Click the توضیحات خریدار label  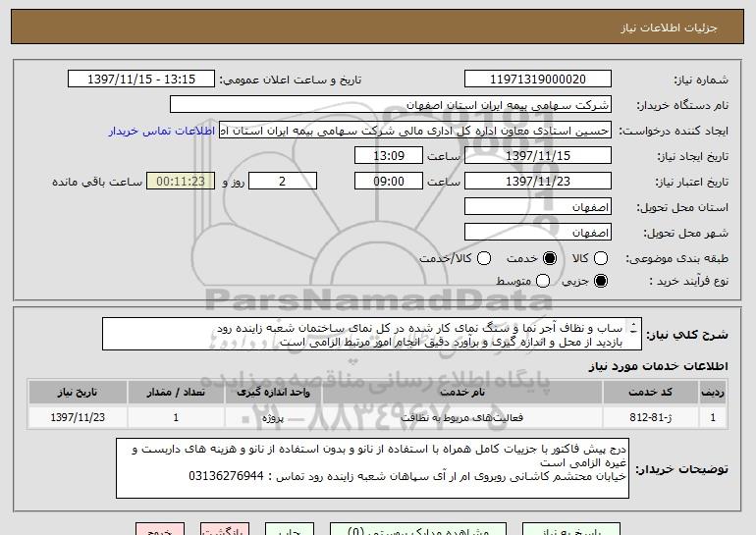(x=681, y=469)
